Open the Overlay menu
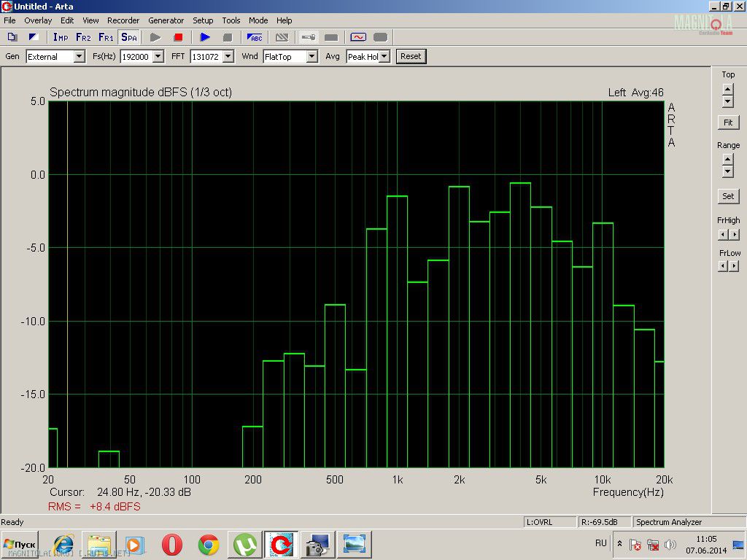Image resolution: width=747 pixels, height=560 pixels. [x=38, y=20]
